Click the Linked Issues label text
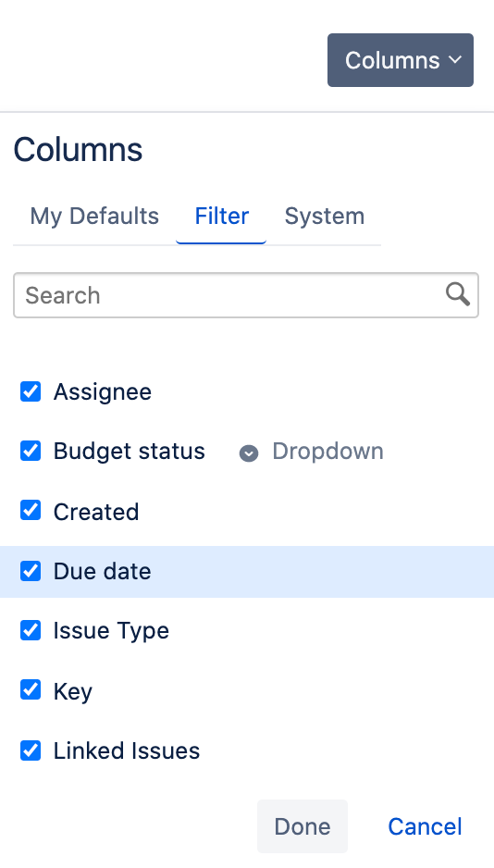 coord(127,751)
